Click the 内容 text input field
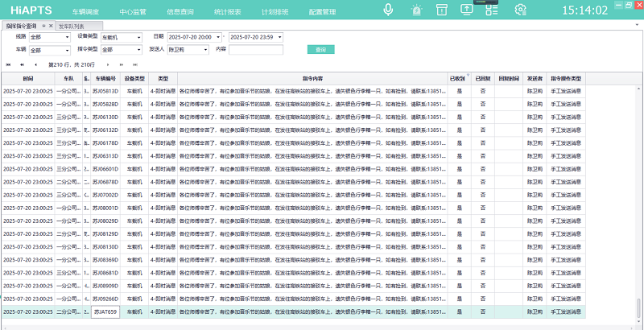644x330 pixels. (256, 50)
